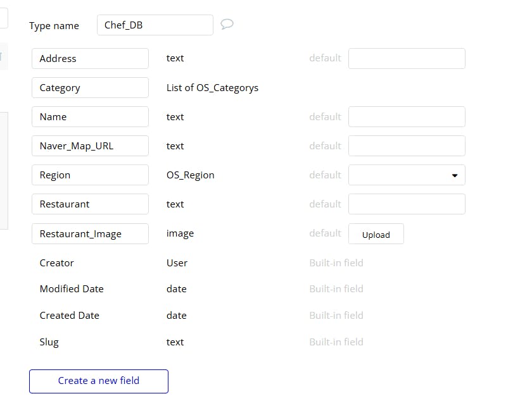Click the default value input for Name
The width and height of the screenshot is (532, 408).
tap(407, 117)
